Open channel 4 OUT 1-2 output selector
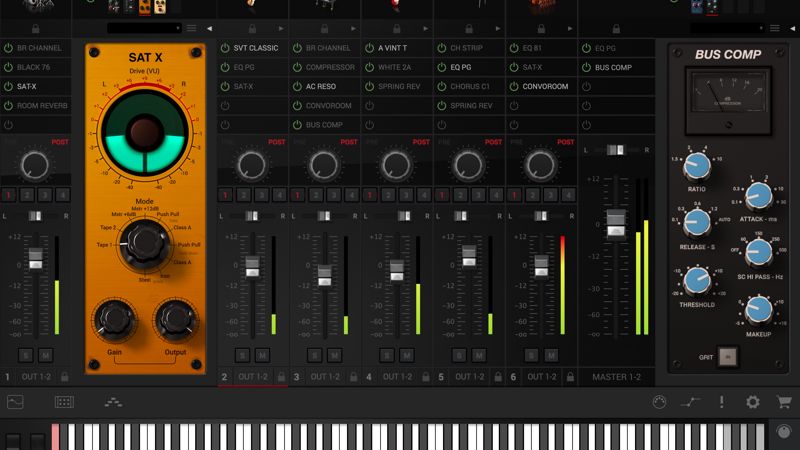The height and width of the screenshot is (450, 800). [397, 377]
